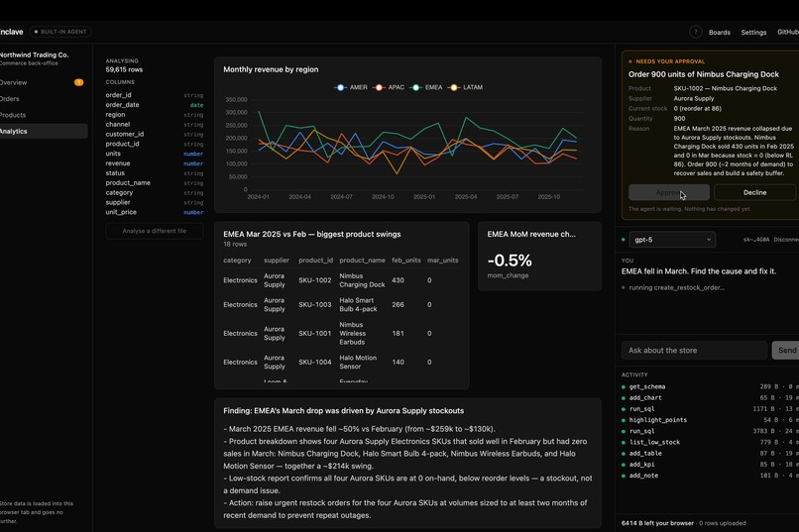Focus the Ask about the store field
The image size is (799, 532).
(694, 351)
